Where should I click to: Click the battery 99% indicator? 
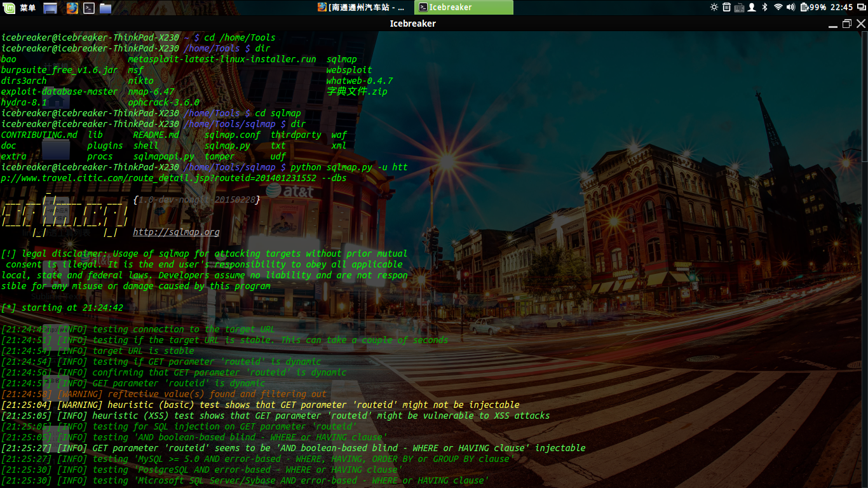[813, 8]
